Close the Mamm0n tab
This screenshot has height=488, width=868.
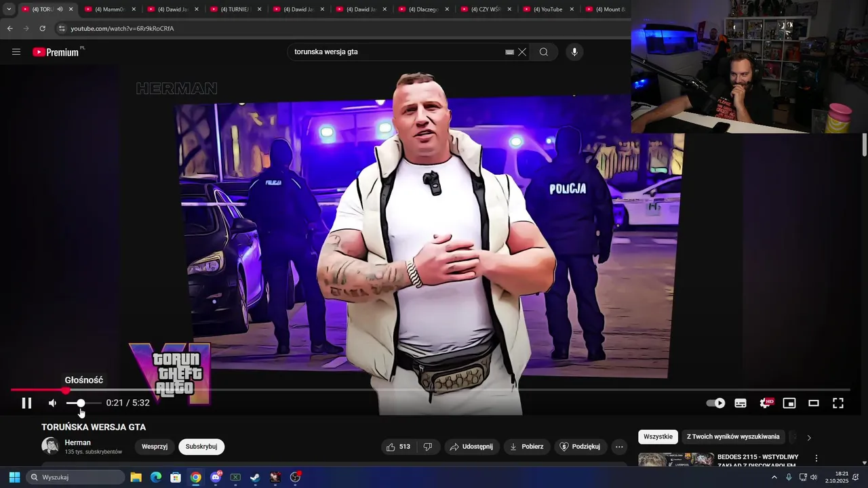[134, 9]
